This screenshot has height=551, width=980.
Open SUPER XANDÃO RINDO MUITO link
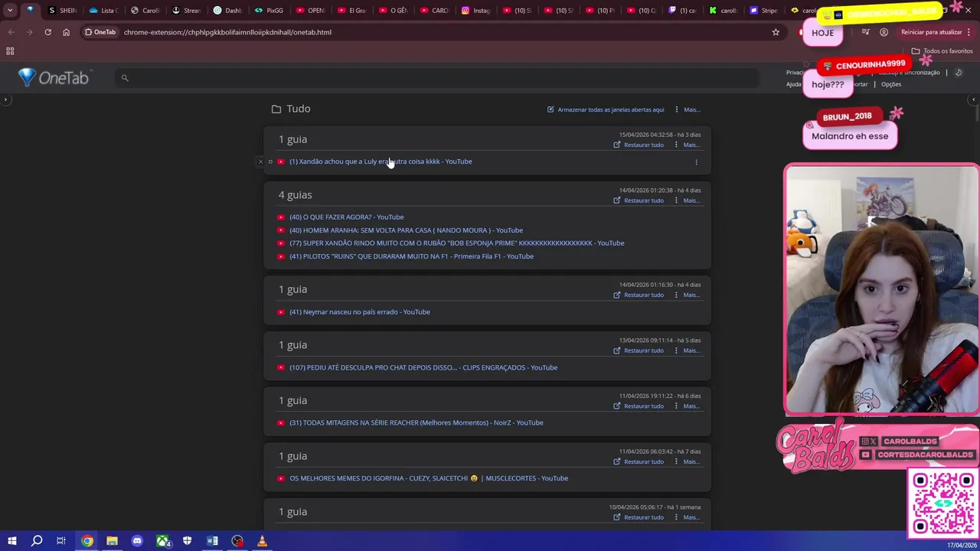pyautogui.click(x=456, y=243)
